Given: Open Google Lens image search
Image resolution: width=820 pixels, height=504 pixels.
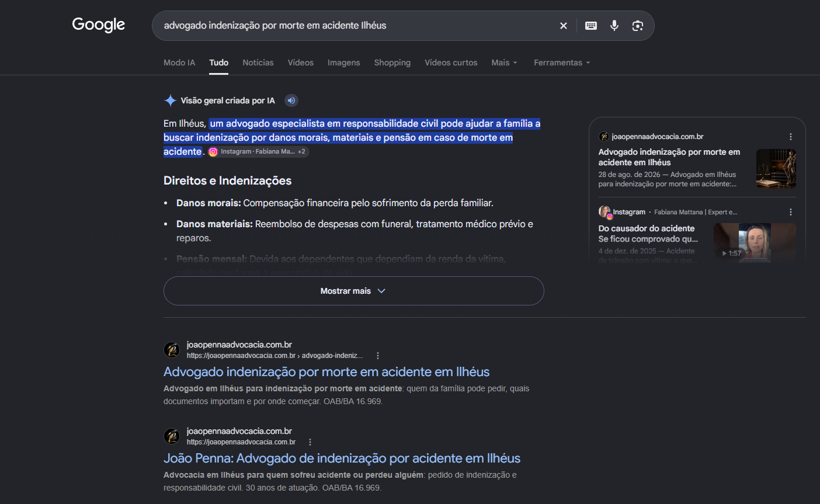Looking at the screenshot, I should pos(638,26).
